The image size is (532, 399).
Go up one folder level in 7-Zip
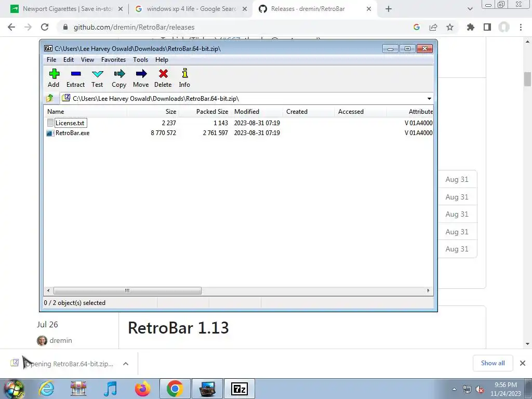click(50, 98)
